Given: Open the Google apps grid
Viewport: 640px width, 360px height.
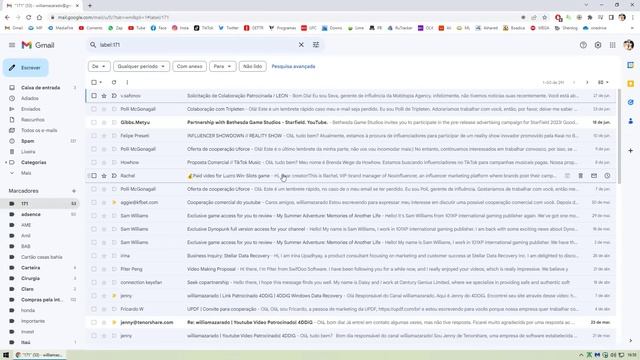Looking at the screenshot, I should (x=613, y=45).
